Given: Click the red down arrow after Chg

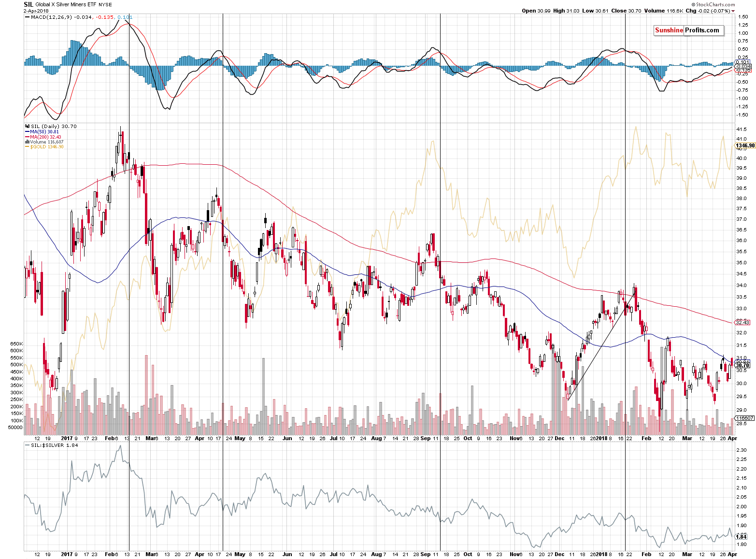Looking at the screenshot, I should click(733, 11).
